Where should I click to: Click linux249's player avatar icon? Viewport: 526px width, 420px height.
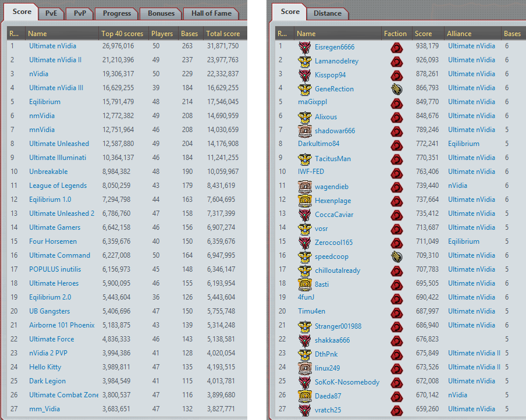tap(304, 368)
